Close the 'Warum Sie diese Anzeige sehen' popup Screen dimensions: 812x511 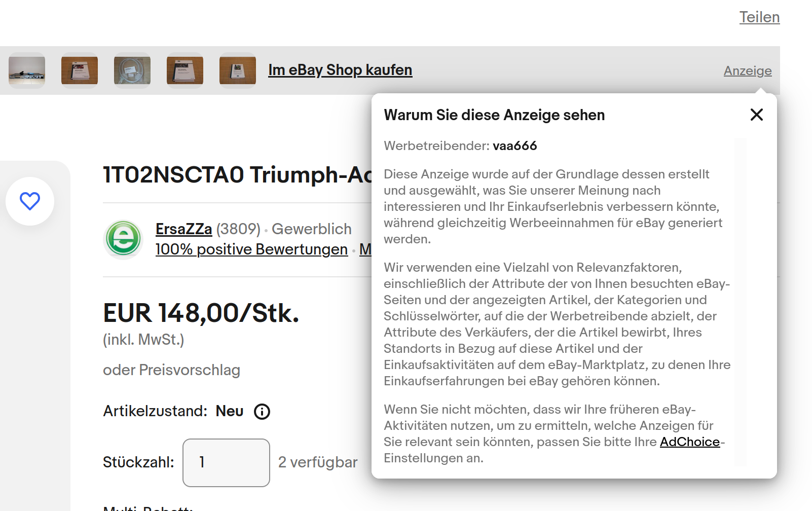[756, 115]
